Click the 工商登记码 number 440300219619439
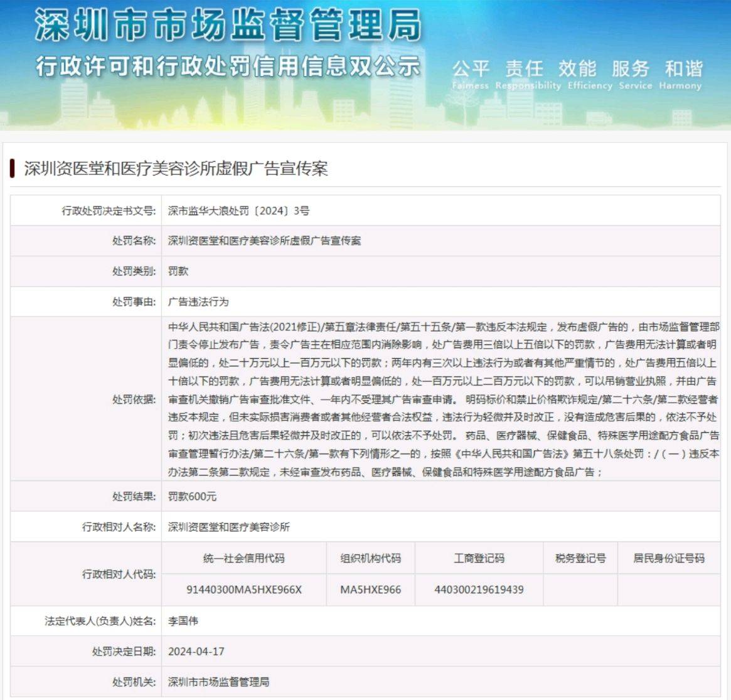Viewport: 731px width, 700px height. (479, 590)
